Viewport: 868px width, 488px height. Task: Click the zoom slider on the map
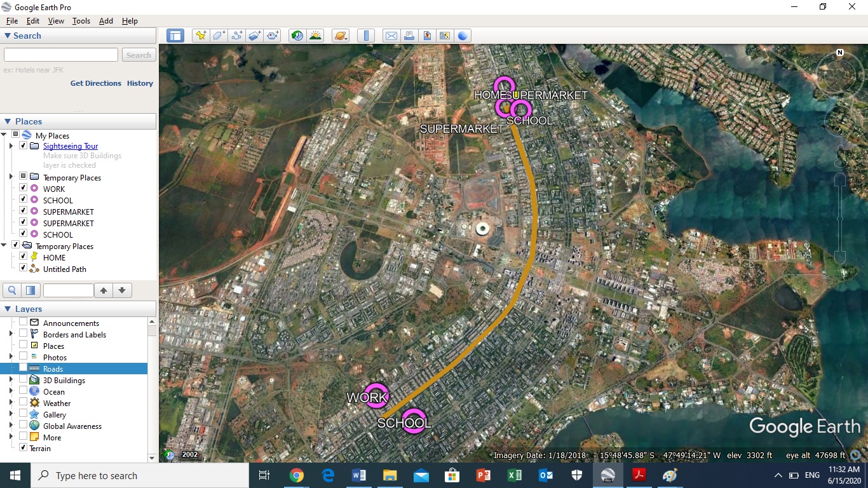click(840, 217)
